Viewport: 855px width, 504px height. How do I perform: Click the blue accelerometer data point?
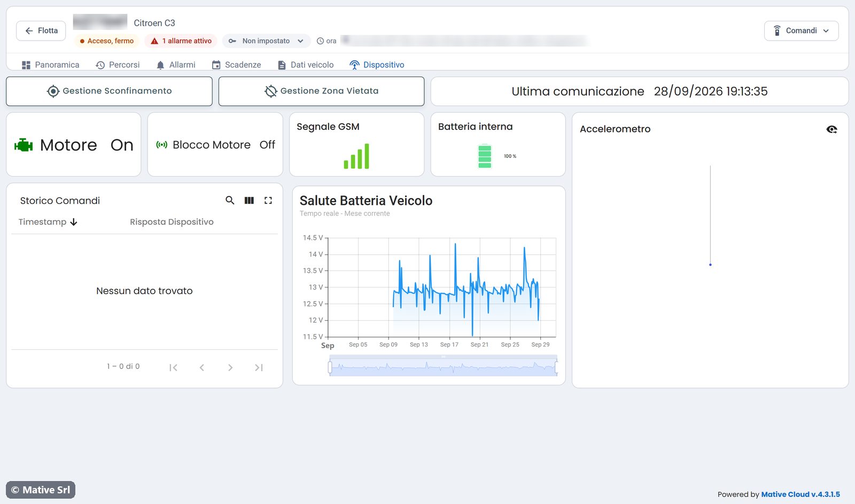(x=710, y=265)
